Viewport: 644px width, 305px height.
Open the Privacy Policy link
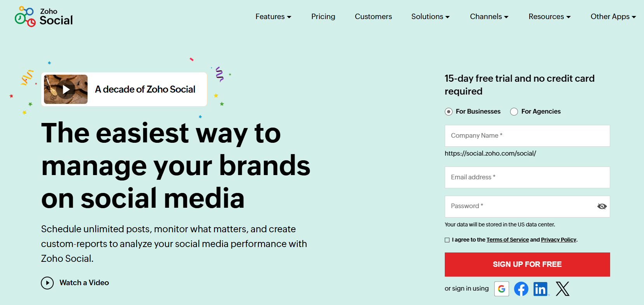(558, 240)
